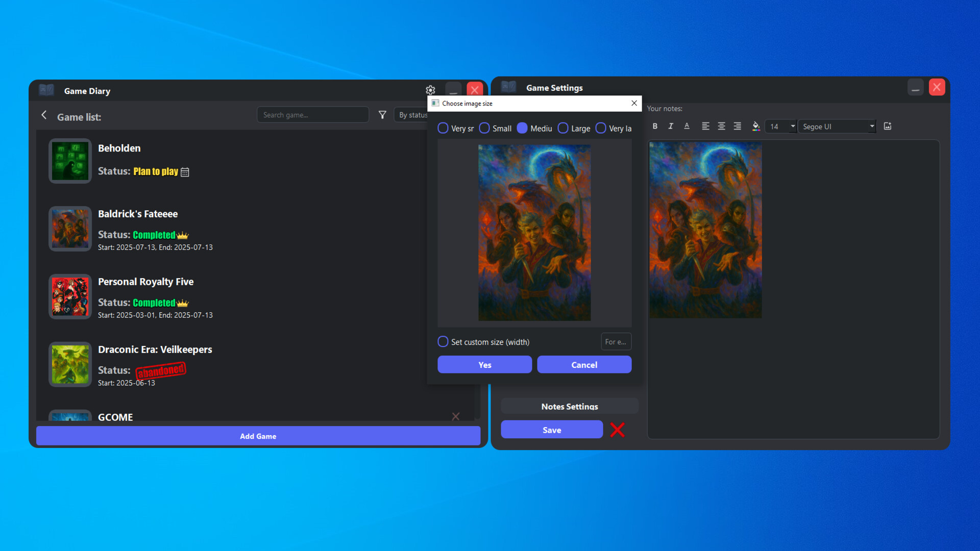Click the filter funnel icon
980x551 pixels.
pyautogui.click(x=382, y=115)
